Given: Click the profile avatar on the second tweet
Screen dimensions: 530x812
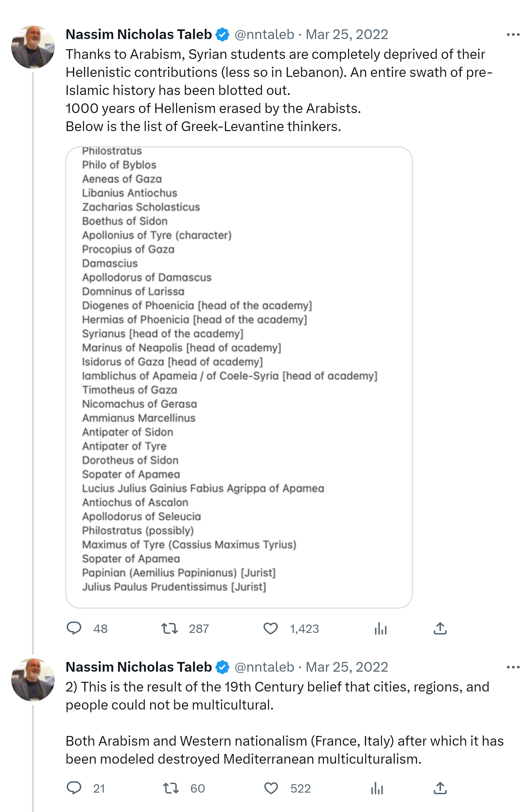Looking at the screenshot, I should (33, 679).
